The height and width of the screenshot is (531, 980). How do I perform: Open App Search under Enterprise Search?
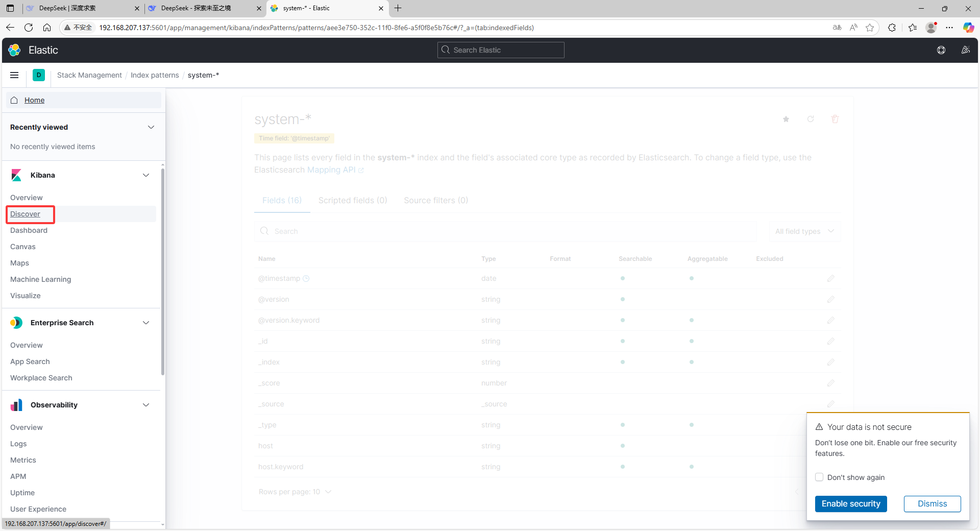coord(30,361)
